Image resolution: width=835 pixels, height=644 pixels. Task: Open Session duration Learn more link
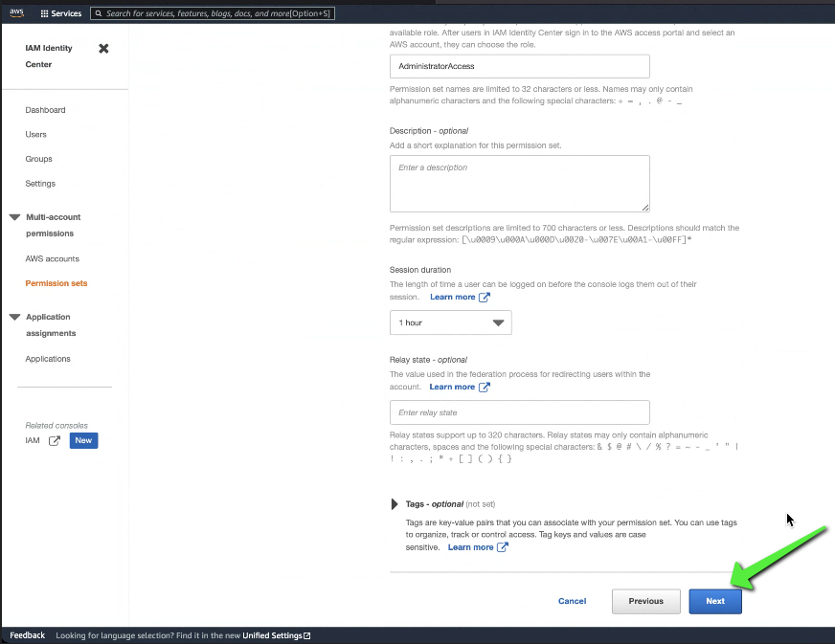[x=453, y=297]
